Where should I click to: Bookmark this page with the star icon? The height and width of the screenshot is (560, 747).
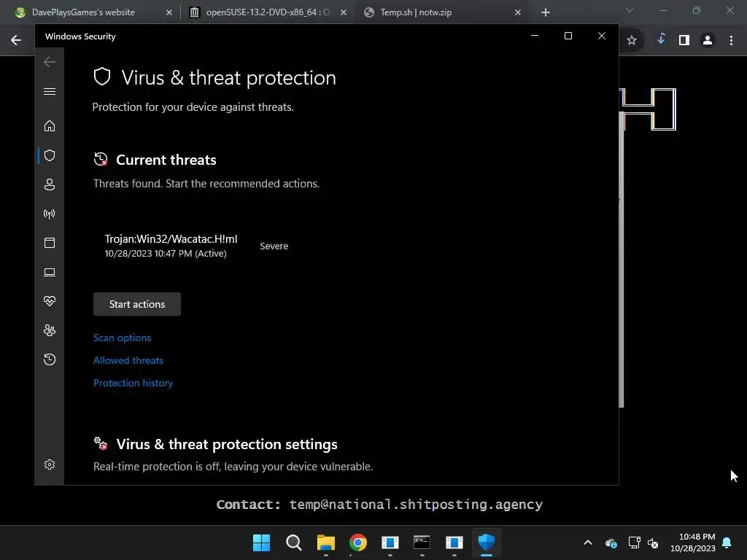(x=632, y=41)
